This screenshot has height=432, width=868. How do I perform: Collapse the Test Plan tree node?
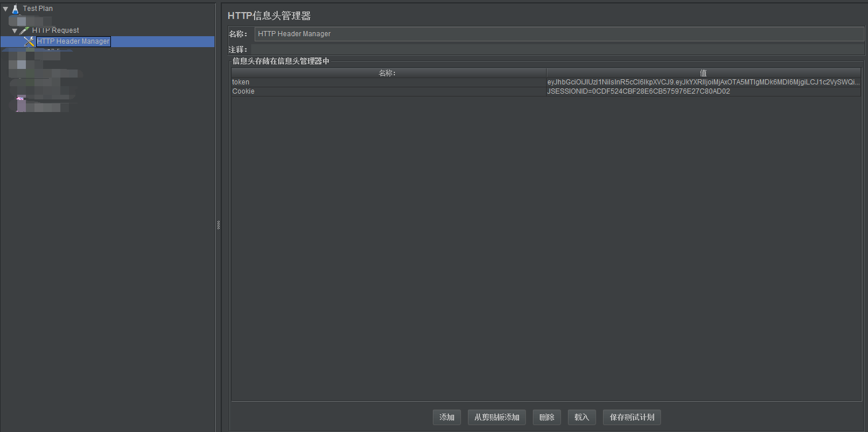tap(5, 9)
